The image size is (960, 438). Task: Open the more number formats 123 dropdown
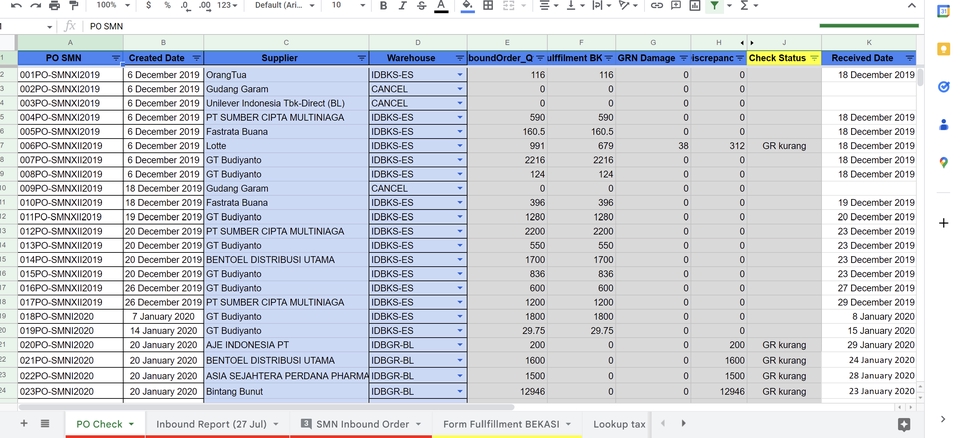[x=228, y=6]
